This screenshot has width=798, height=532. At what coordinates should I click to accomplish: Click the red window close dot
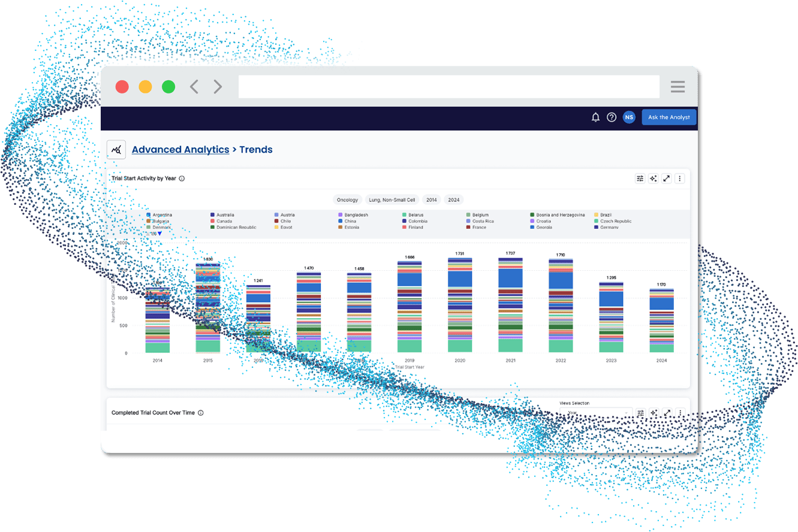click(x=122, y=87)
